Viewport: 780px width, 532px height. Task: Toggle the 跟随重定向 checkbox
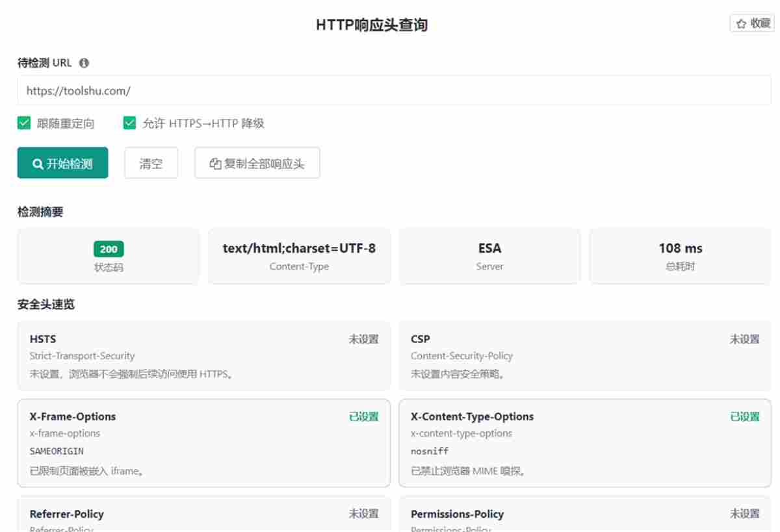point(24,123)
